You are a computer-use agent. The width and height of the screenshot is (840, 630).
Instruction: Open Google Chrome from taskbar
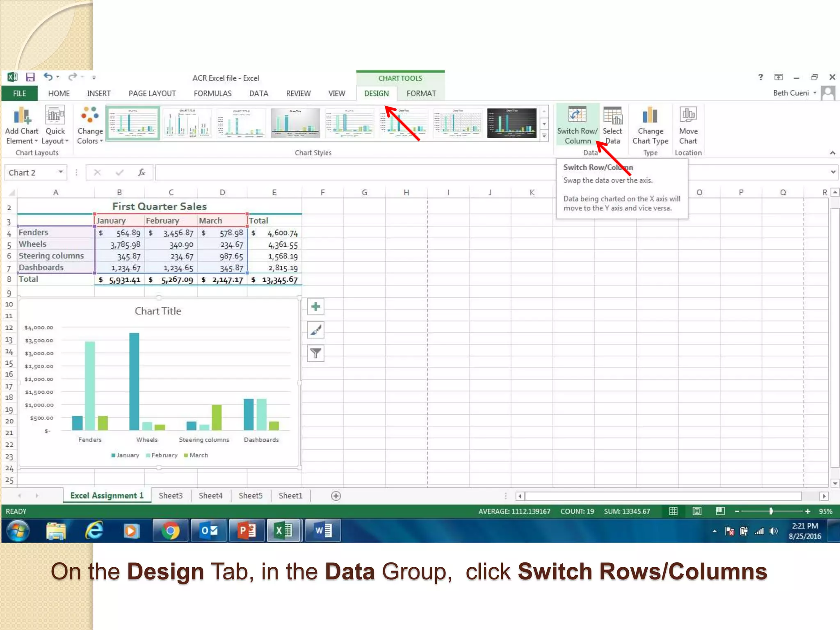pyautogui.click(x=170, y=531)
